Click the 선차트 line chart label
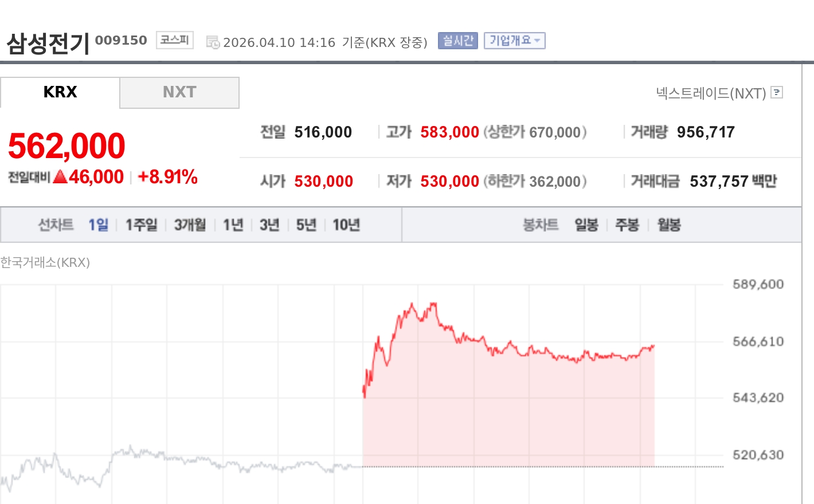The image size is (814, 504). pyautogui.click(x=55, y=225)
